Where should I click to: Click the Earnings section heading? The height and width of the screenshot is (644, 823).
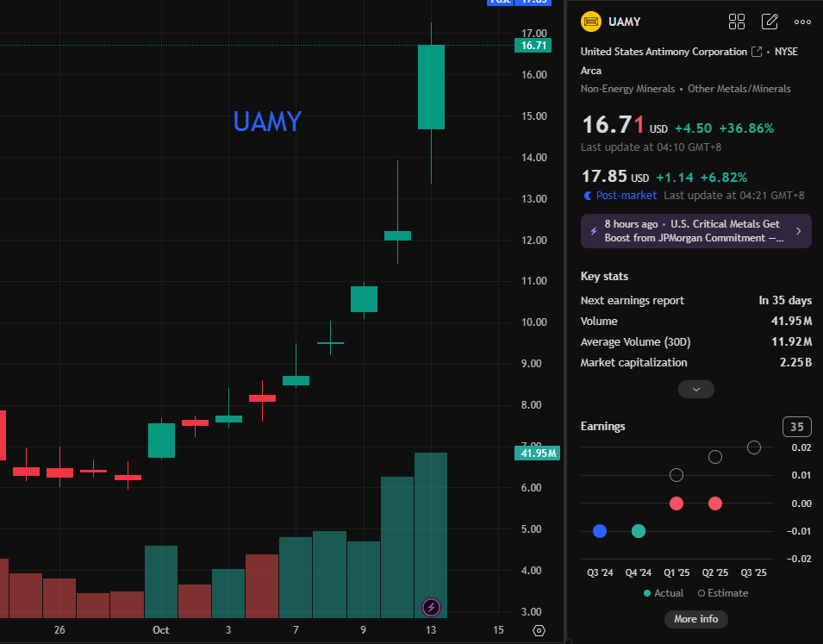tap(602, 426)
